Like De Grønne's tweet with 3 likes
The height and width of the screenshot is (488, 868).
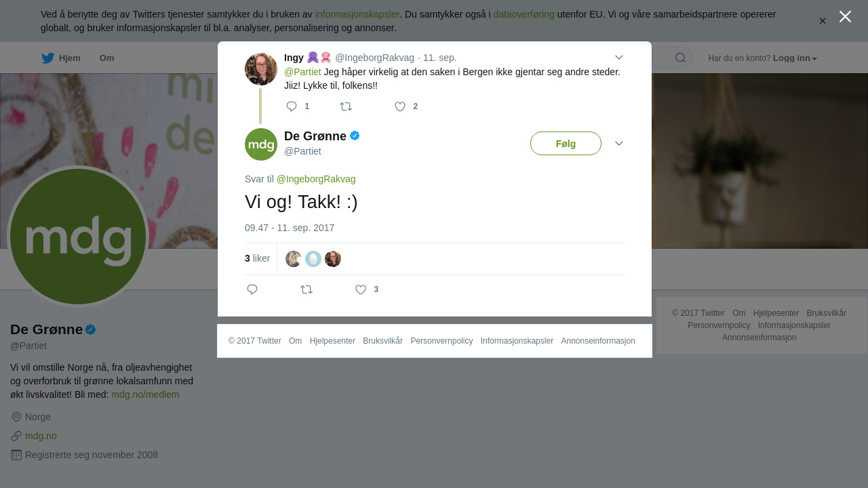coord(361,289)
